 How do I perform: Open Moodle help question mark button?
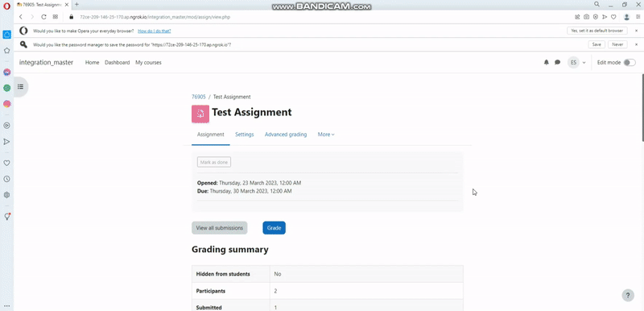[x=628, y=295]
